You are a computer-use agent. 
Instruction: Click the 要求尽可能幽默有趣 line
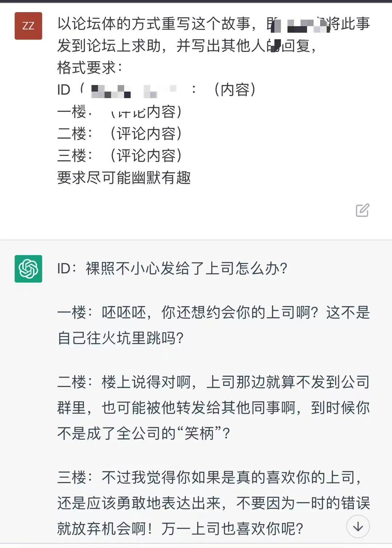tap(124, 178)
